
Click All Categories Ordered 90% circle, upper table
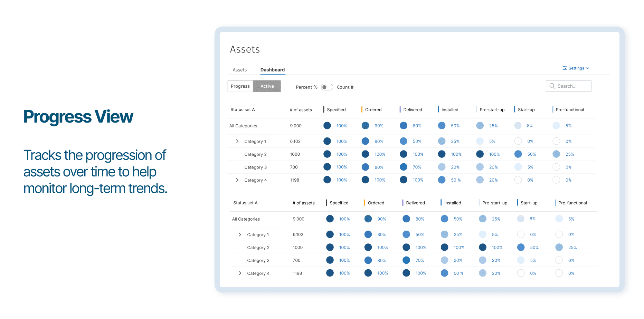click(365, 126)
